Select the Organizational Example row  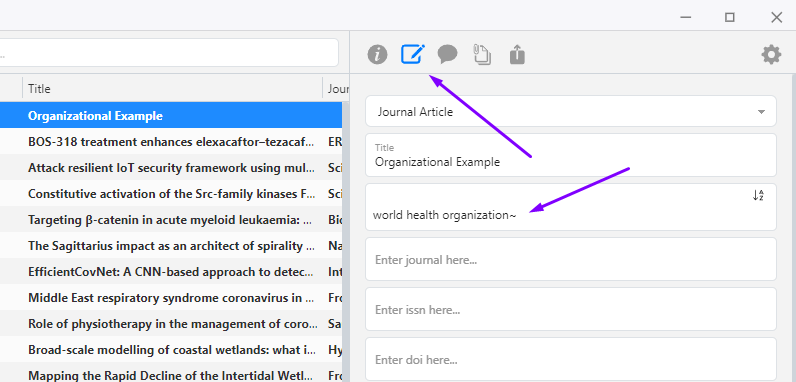(171, 115)
